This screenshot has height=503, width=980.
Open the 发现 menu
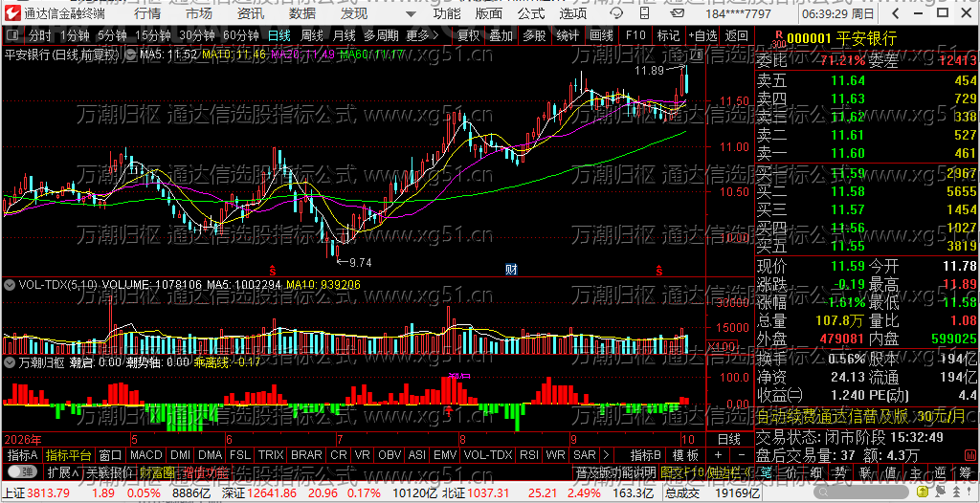point(354,13)
